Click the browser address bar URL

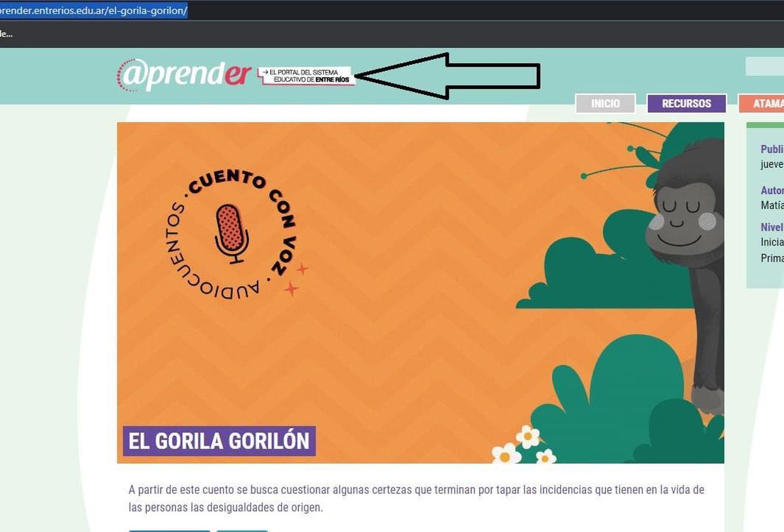click(x=94, y=10)
